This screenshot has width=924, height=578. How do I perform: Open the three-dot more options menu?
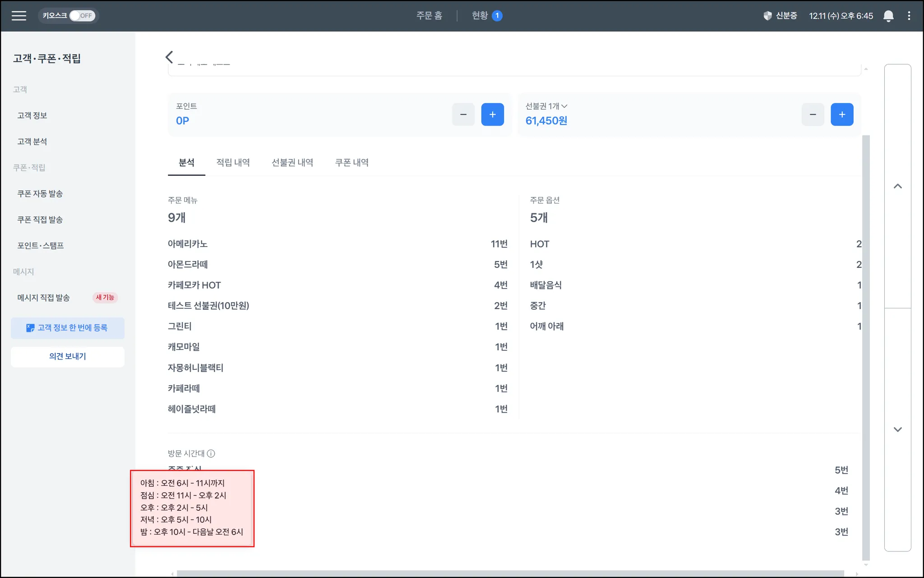[x=909, y=16]
